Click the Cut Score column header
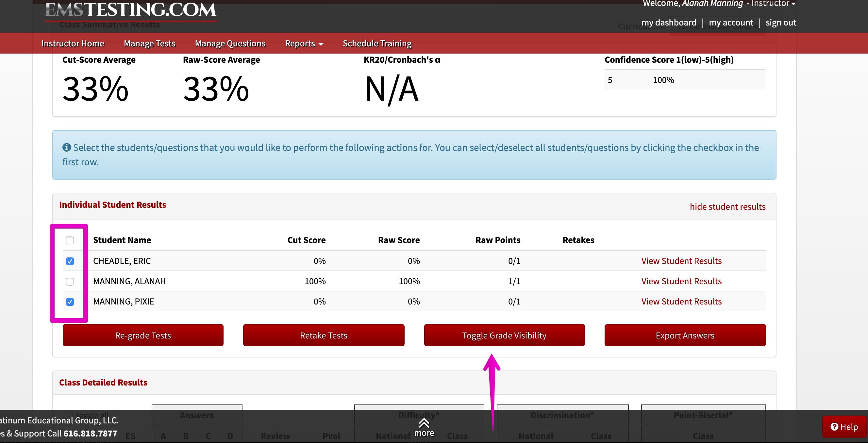The height and width of the screenshot is (443, 868). pos(306,240)
